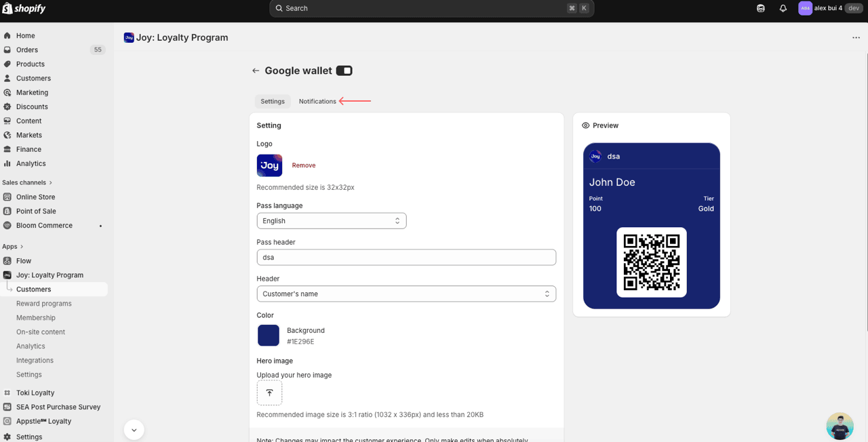Click the Appstle Loyalty app icon
868x442 pixels.
click(x=7, y=422)
